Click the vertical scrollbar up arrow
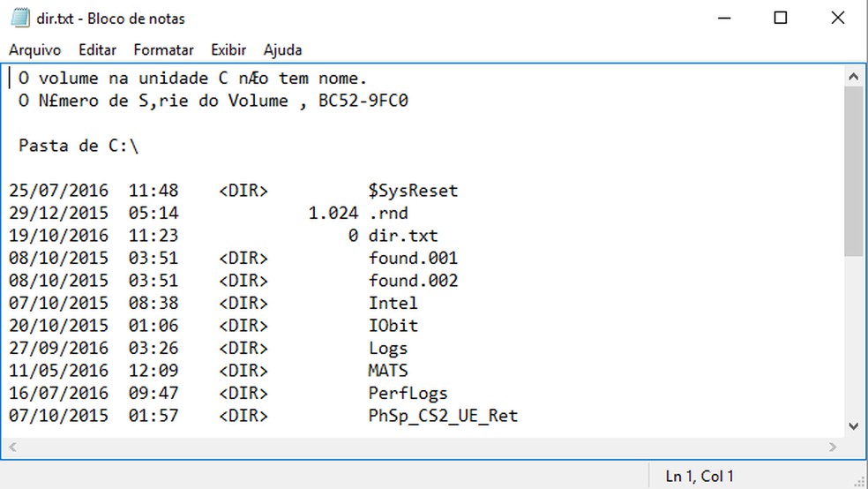Screen dimensions: 868x489 click(853, 77)
